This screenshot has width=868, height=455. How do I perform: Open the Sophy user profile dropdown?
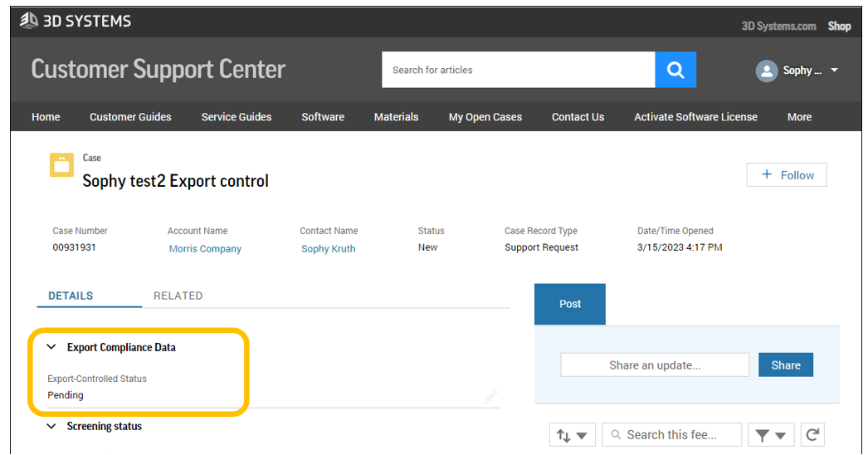[x=834, y=71]
